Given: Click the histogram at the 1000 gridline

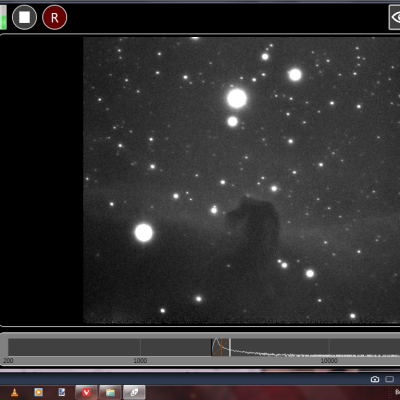Looking at the screenshot, I should [x=140, y=347].
